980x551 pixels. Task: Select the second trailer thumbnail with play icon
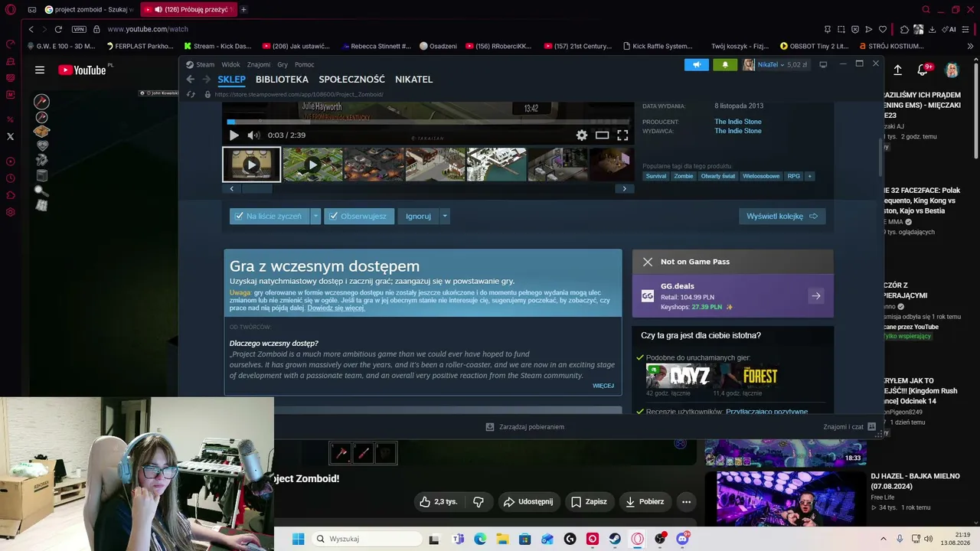(x=312, y=165)
